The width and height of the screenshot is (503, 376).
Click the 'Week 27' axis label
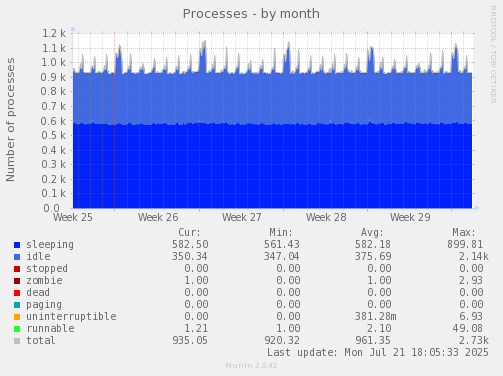coord(242,217)
